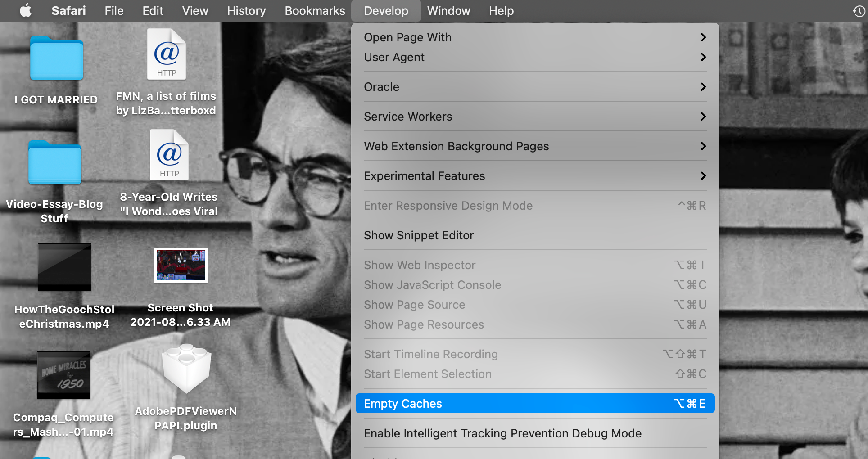Open the Web Extension Background Pages submenu
The image size is (868, 459).
tap(534, 146)
